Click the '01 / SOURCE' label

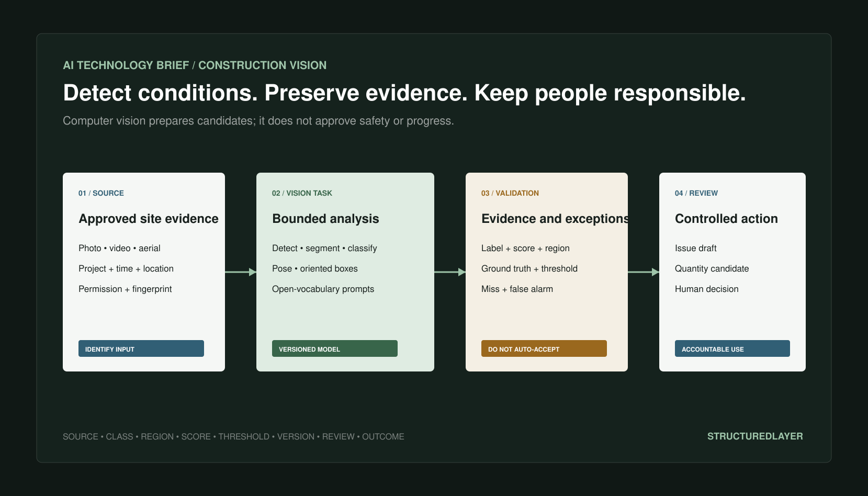[x=101, y=193]
